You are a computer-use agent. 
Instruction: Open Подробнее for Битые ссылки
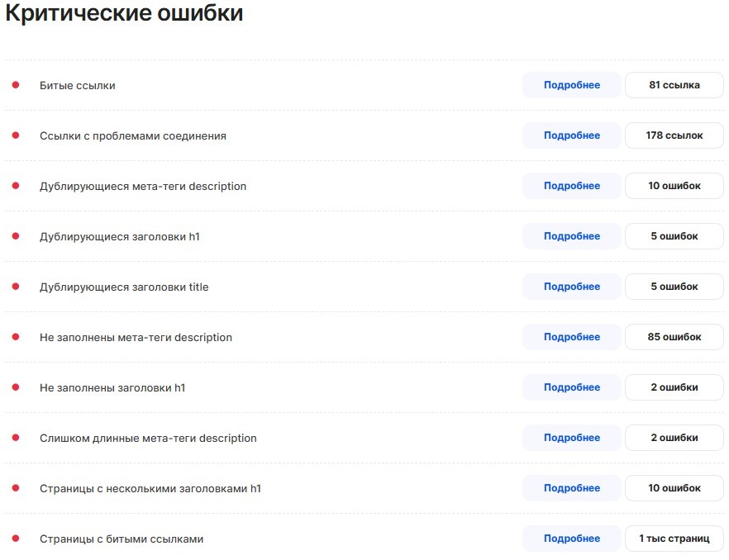(571, 85)
